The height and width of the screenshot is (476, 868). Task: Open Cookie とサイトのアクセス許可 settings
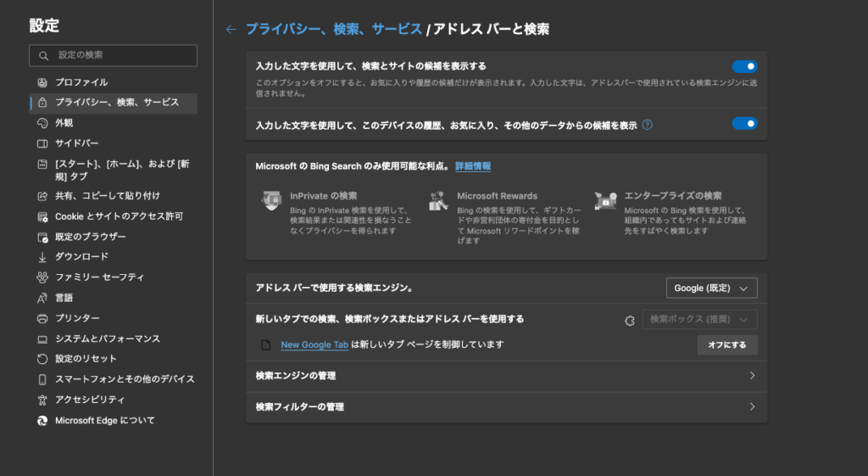click(x=119, y=216)
